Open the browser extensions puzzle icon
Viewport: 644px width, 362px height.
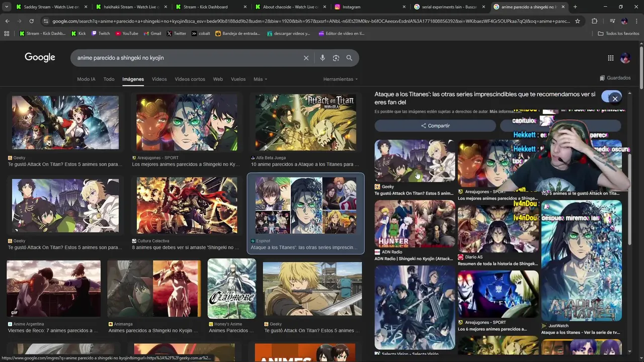pyautogui.click(x=595, y=21)
